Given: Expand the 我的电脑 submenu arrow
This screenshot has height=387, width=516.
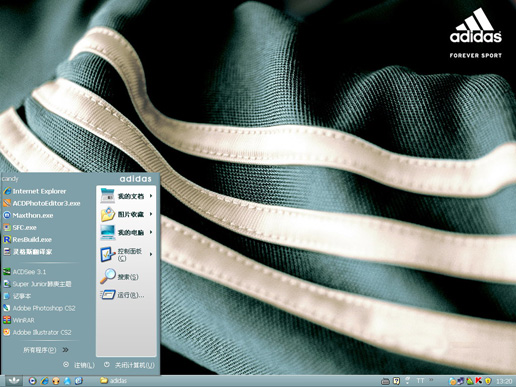Looking at the screenshot, I should pyautogui.click(x=151, y=232).
